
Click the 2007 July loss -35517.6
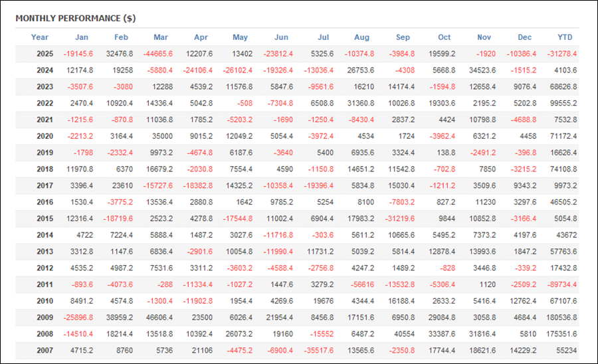pyautogui.click(x=322, y=350)
